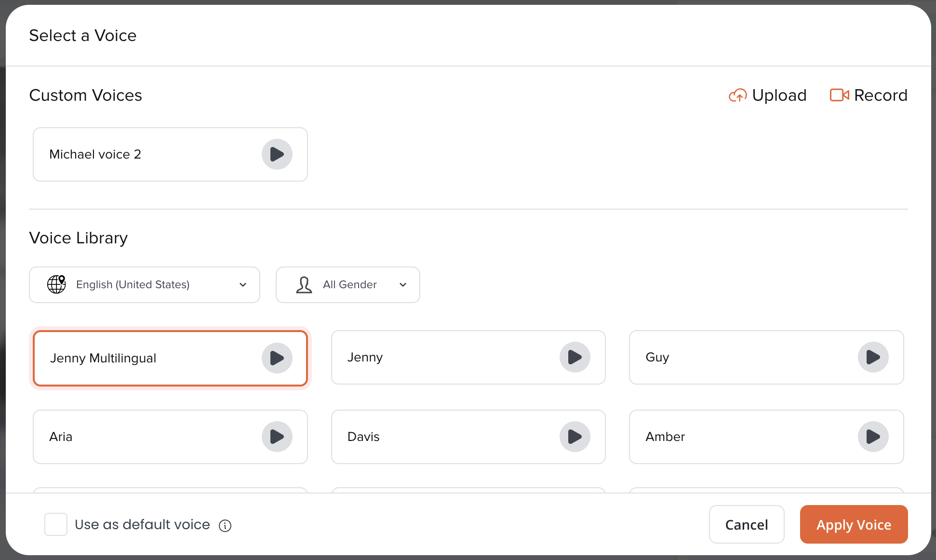Select the Michael voice 2 custom voice
This screenshot has width=936, height=560.
[x=145, y=154]
